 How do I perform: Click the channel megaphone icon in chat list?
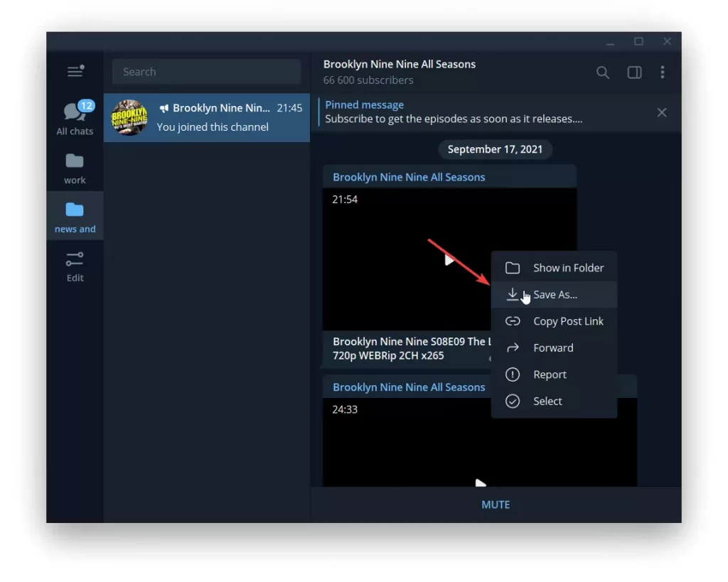pos(164,108)
